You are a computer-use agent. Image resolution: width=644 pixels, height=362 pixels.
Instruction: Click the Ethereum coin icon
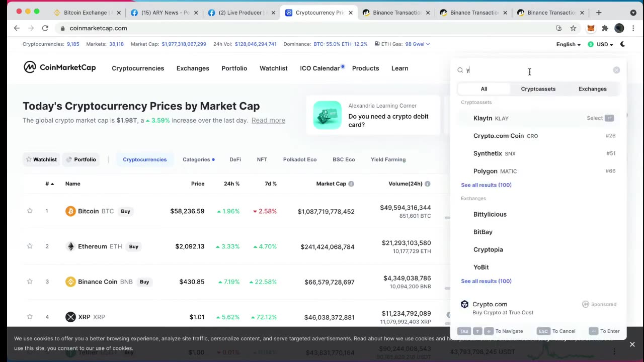70,246
